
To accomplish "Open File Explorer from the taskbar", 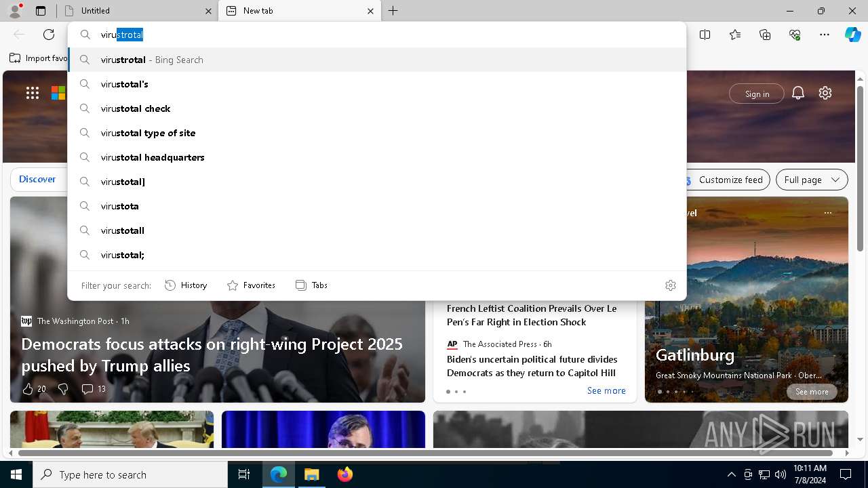I will coord(312,474).
